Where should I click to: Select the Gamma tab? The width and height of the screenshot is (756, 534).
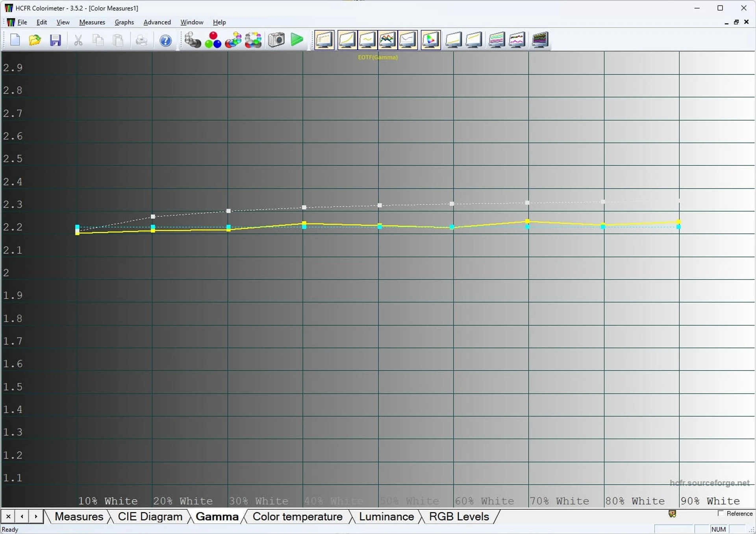pyautogui.click(x=217, y=516)
